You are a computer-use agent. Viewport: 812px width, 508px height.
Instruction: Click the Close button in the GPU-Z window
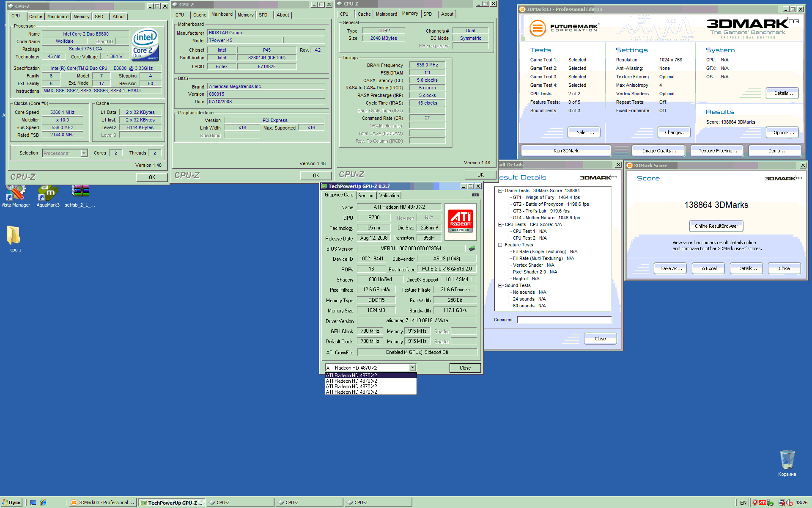point(465,368)
